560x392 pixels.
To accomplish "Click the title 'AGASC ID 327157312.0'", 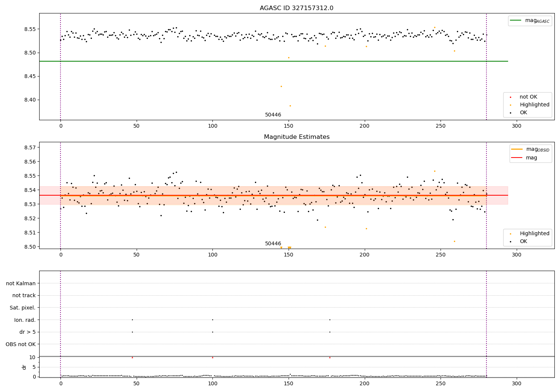I will pyautogui.click(x=297, y=8).
